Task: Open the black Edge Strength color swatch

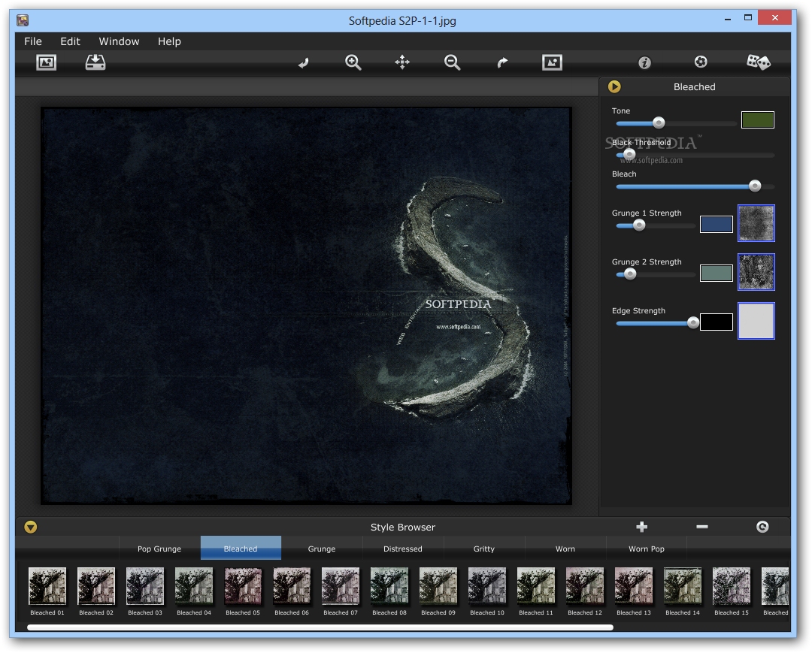Action: click(717, 322)
